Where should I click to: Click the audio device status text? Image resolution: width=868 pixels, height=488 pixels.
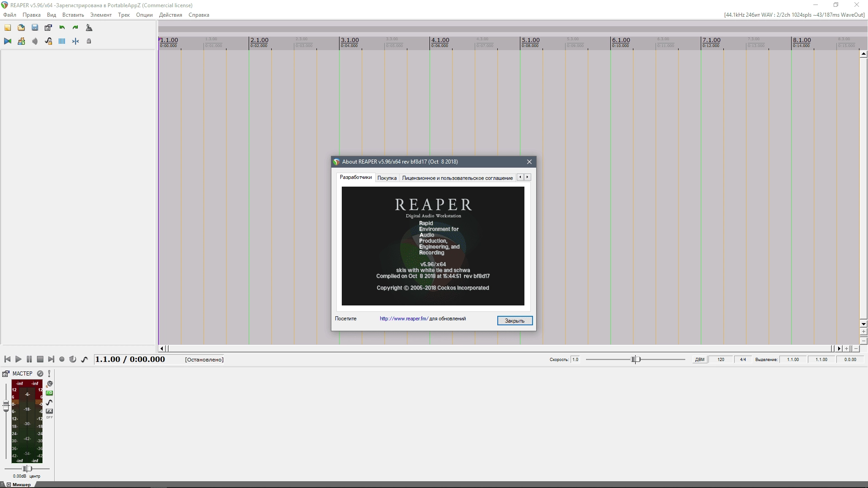794,15
